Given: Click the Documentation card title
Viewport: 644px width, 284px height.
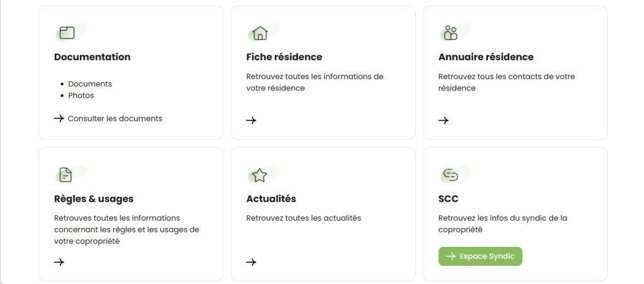Looking at the screenshot, I should pyautogui.click(x=92, y=57).
